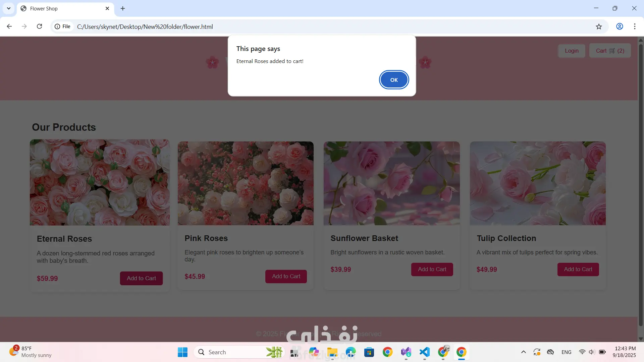Image resolution: width=644 pixels, height=362 pixels.
Task: Open volume control in system tray
Action: (592, 352)
